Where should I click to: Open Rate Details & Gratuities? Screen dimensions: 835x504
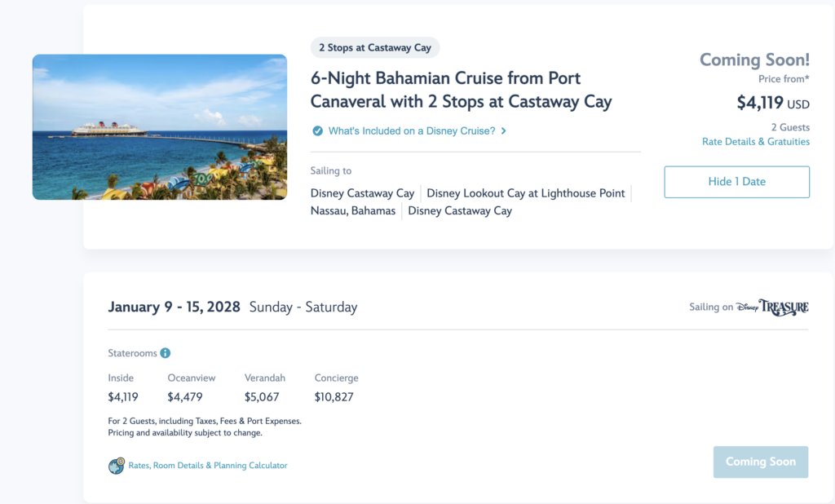tap(756, 142)
